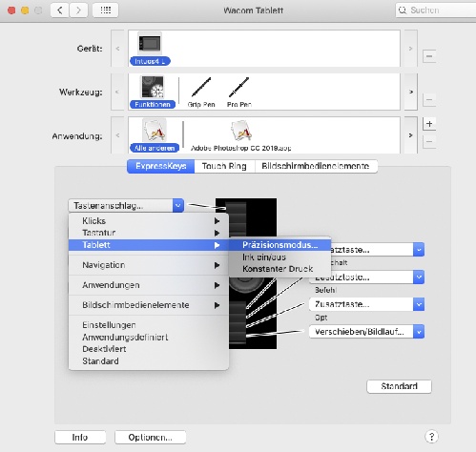Choose Präzisionsmodus from the Tablett submenu
476x452 pixels.
click(279, 245)
